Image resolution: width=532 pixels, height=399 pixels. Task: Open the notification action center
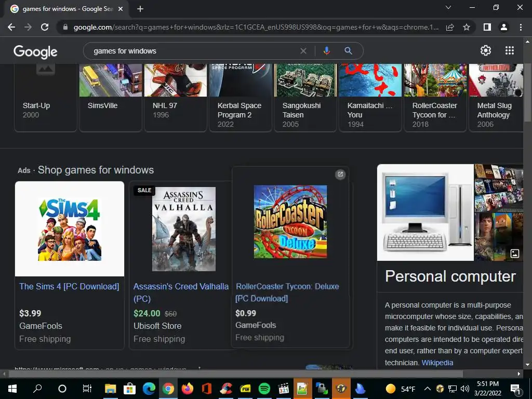(516, 389)
